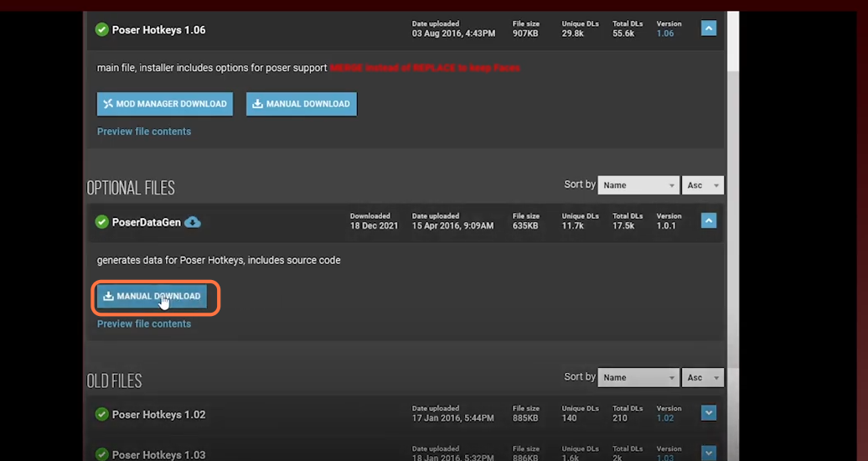Click the 17 Jan 2016, 5:44PM upload date
The height and width of the screenshot is (461, 868).
[x=452, y=417]
